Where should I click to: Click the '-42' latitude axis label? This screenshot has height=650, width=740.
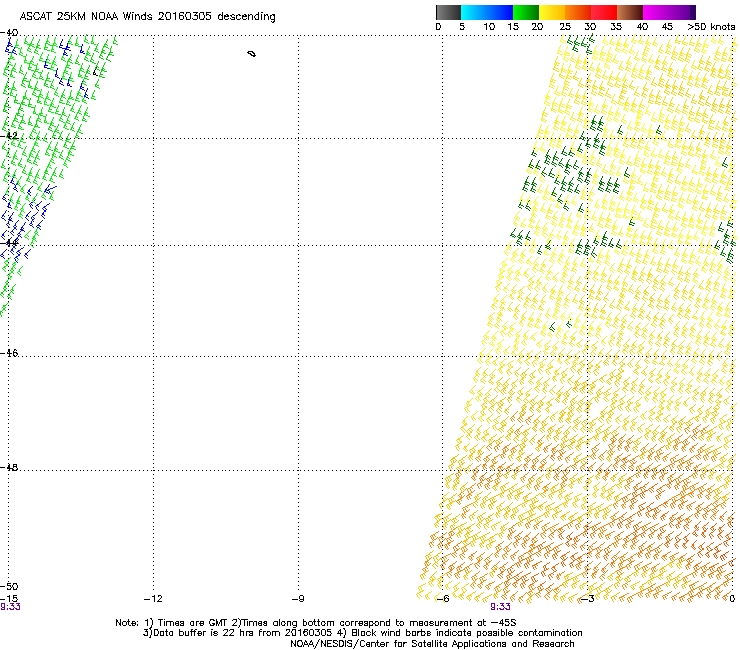coord(9,135)
